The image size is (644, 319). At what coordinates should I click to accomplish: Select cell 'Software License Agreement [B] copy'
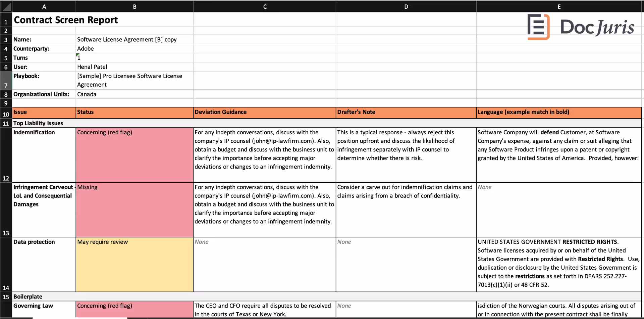pyautogui.click(x=135, y=39)
